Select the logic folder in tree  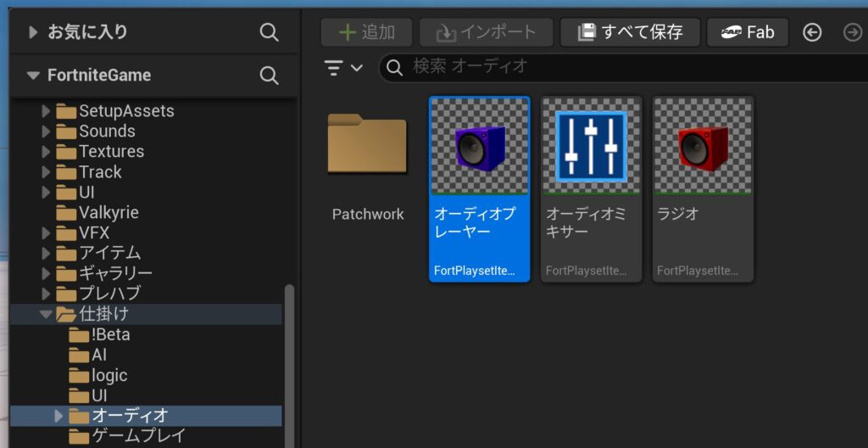tap(98, 376)
